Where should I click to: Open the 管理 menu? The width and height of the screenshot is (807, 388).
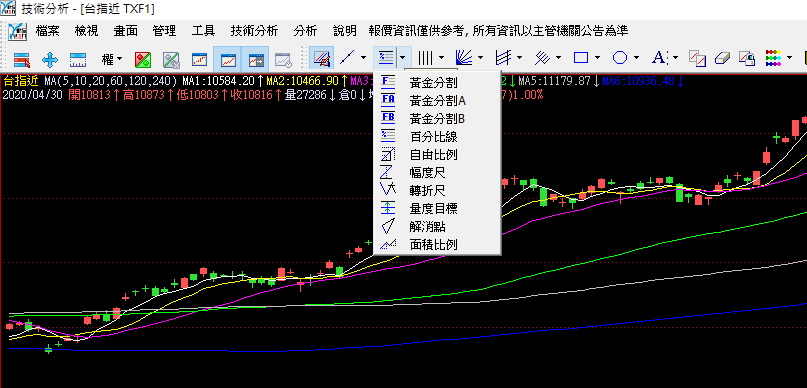click(164, 31)
